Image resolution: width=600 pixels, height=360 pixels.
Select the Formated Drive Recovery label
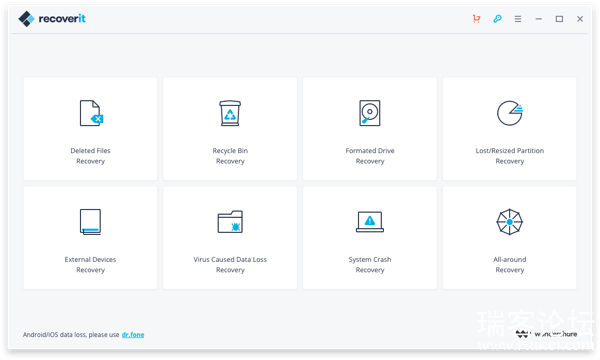(370, 156)
